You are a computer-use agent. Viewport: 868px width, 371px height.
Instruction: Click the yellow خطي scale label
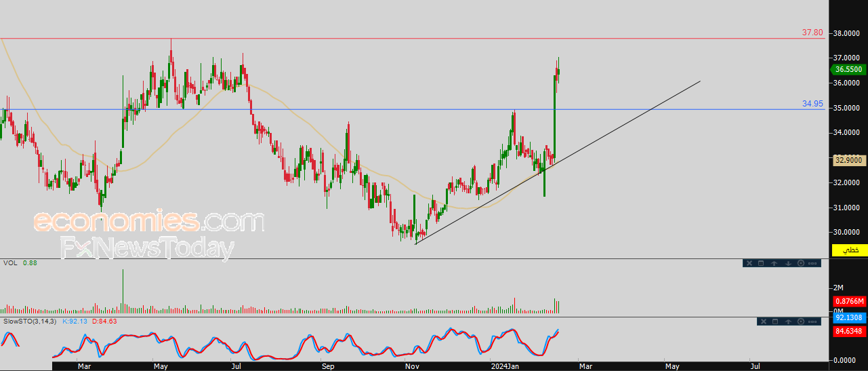pos(850,250)
